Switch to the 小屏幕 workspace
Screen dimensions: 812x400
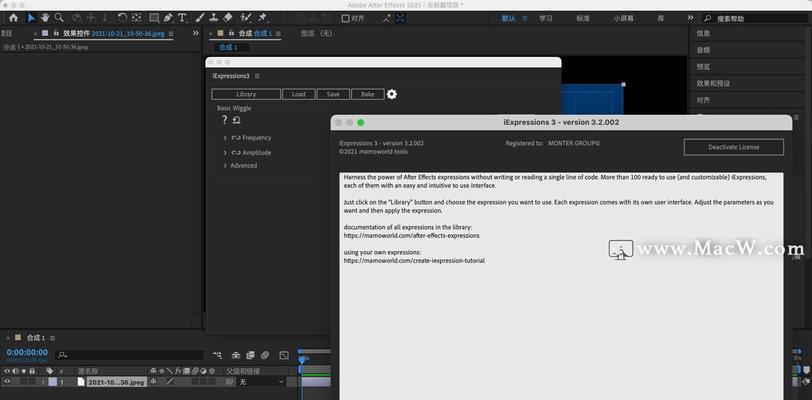point(624,18)
